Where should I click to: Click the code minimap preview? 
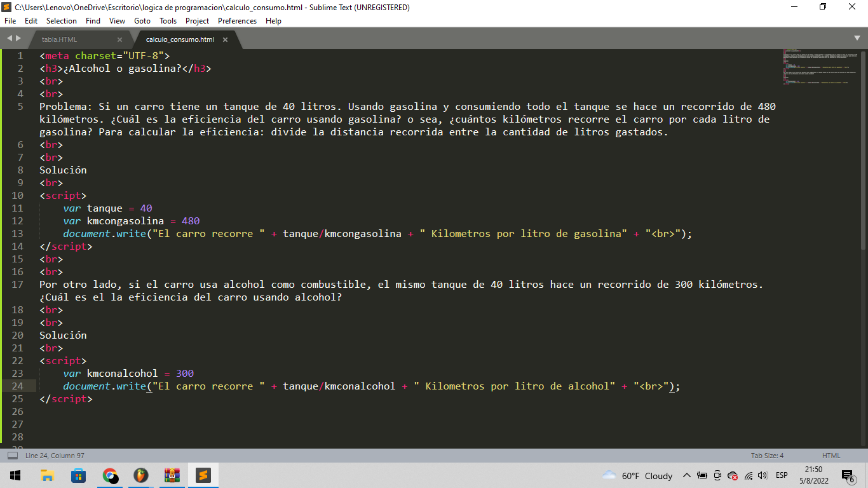[x=821, y=66]
